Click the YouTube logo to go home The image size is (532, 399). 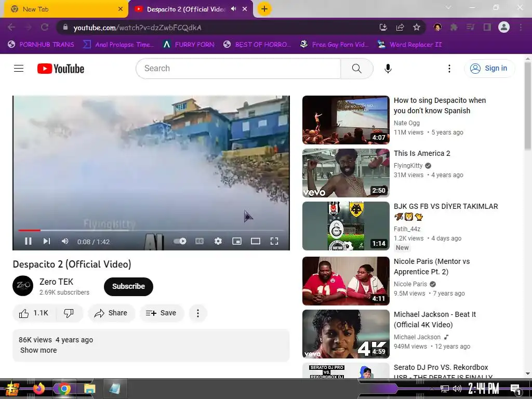[x=61, y=69]
